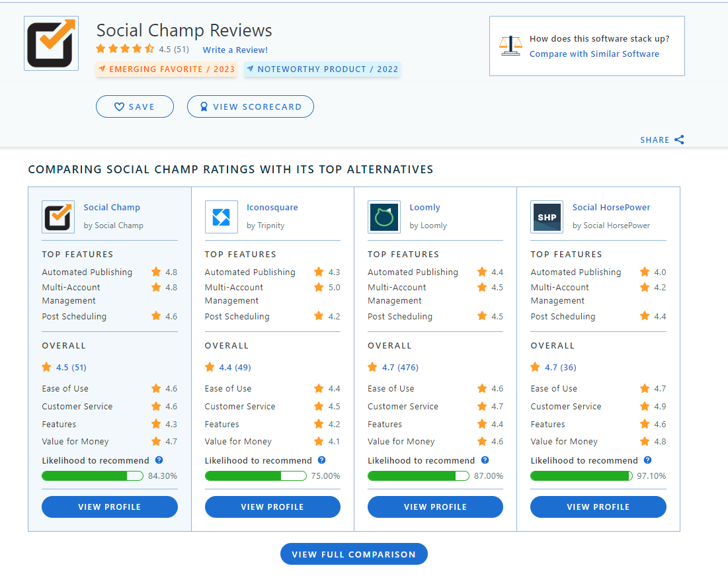Click the share icon next to SHARE

679,140
